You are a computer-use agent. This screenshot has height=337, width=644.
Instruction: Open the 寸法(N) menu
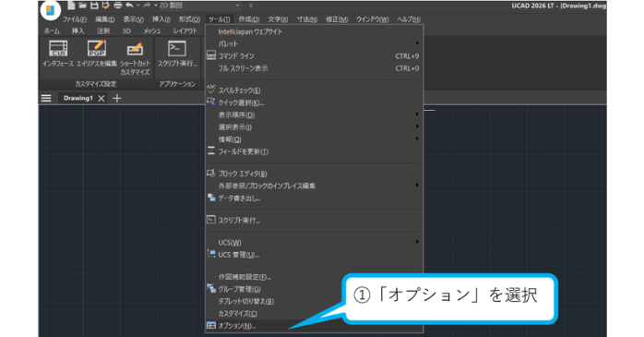click(x=307, y=19)
